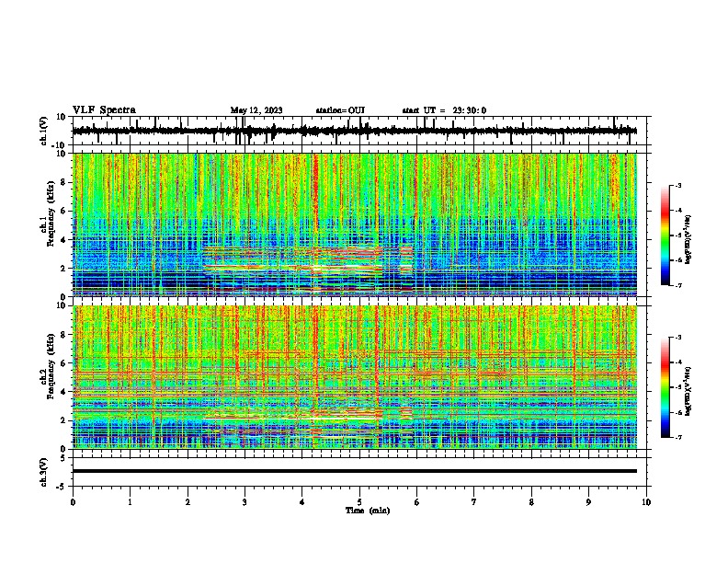This screenshot has height=563, width=728.
Task: Click the ch.1 frequency spectrogram panel
Action: point(355,224)
